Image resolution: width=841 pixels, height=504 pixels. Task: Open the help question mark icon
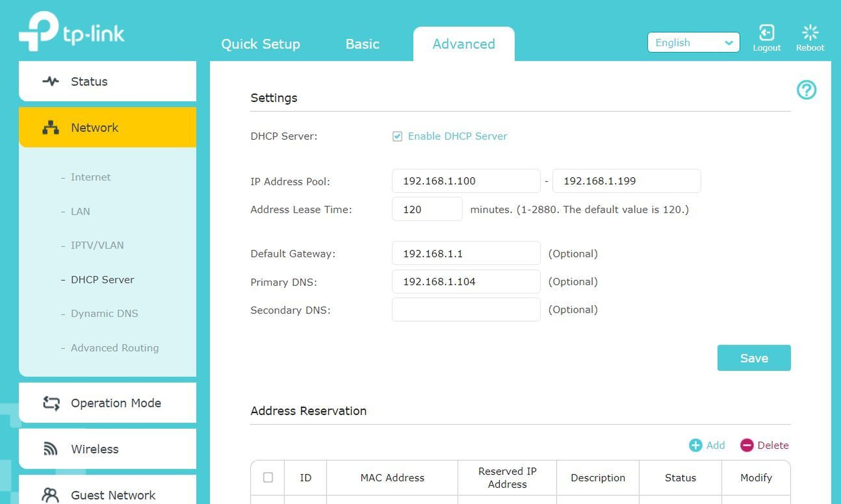(x=806, y=90)
